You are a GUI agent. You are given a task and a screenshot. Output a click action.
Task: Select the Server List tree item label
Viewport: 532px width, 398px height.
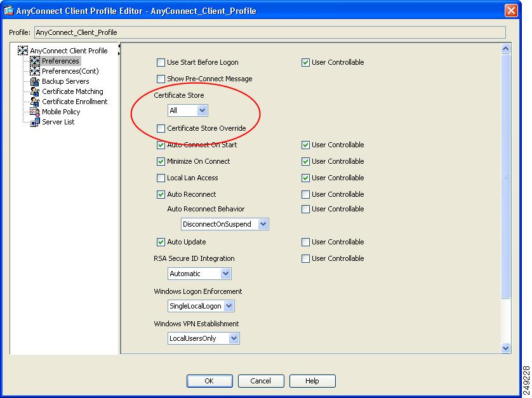(x=58, y=122)
